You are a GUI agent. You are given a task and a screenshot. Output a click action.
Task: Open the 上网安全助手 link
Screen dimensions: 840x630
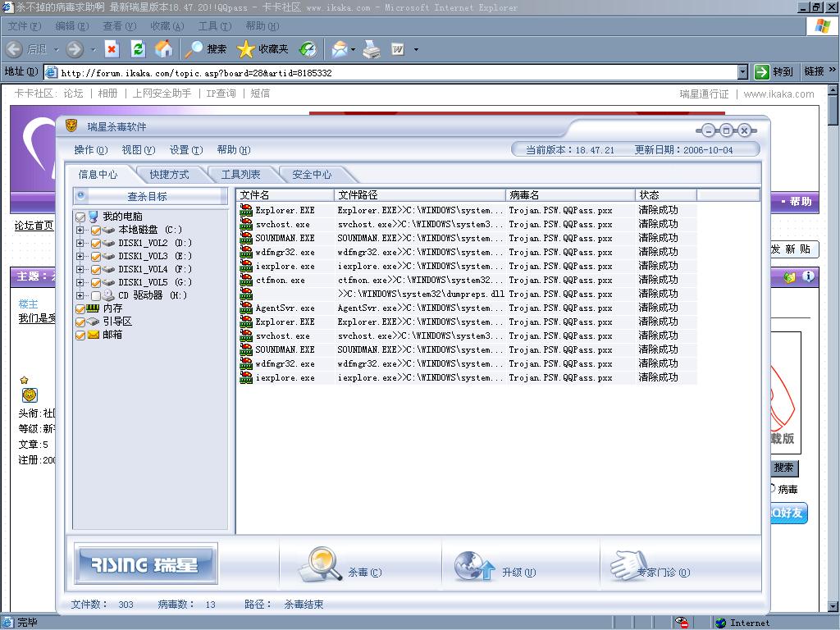click(162, 94)
